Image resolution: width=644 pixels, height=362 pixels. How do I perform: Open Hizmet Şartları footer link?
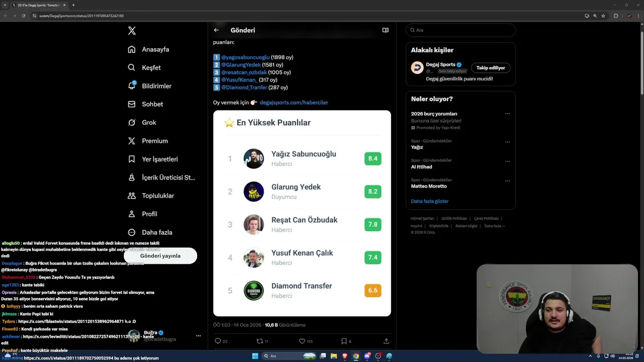click(x=422, y=219)
